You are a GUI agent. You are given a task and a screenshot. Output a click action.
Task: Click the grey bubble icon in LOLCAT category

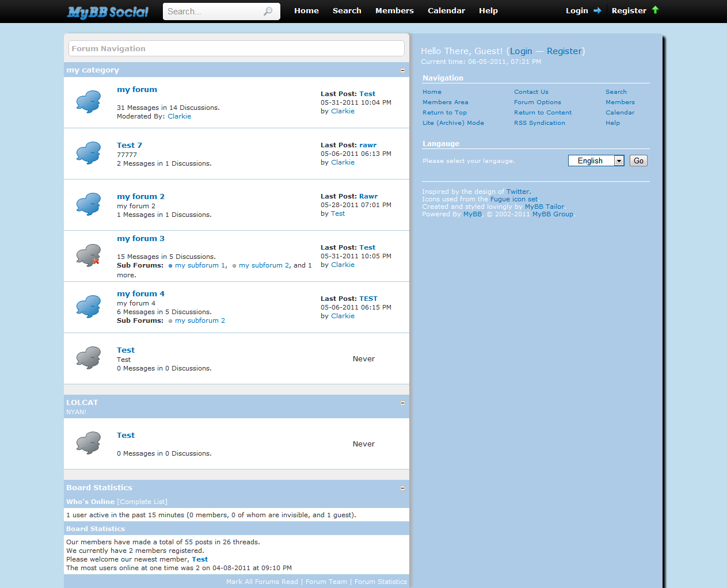coord(89,443)
